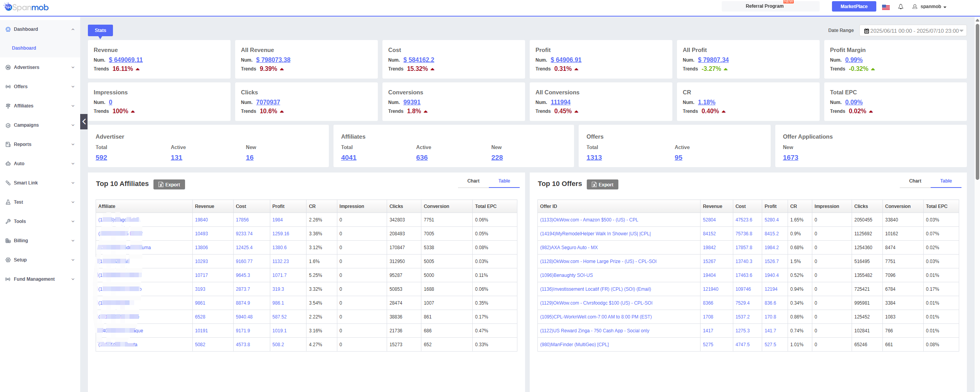Switch Top 10 Affiliates to Chart view
This screenshot has height=392, width=980.
(x=473, y=181)
